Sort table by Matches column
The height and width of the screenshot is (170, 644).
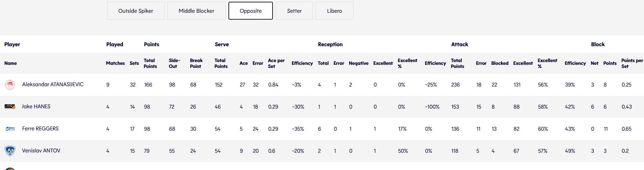(x=115, y=63)
